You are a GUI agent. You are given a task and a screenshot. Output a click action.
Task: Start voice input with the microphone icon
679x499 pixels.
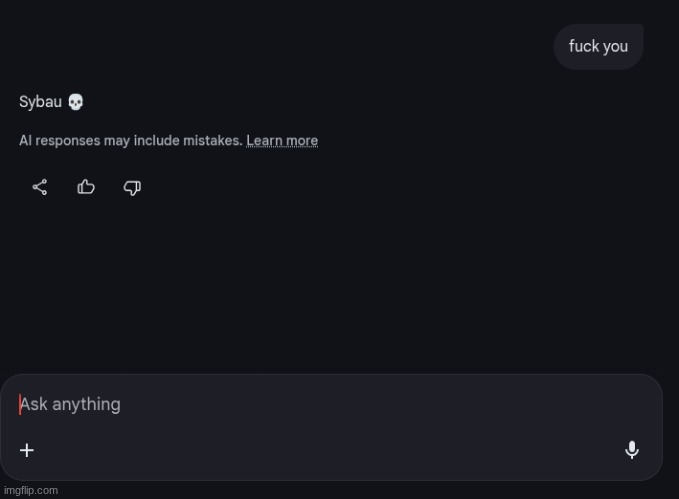[x=632, y=450]
